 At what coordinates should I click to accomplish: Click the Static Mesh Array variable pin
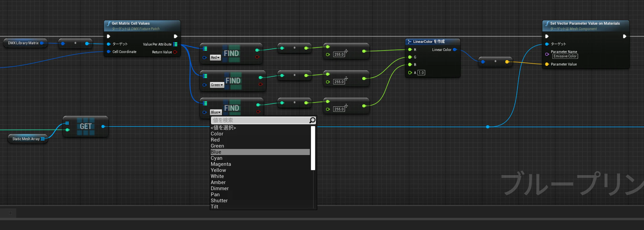coord(43,139)
